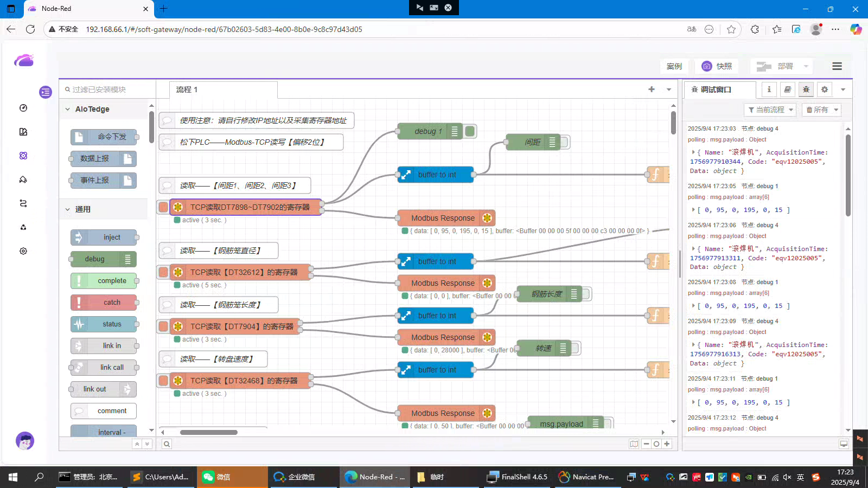The height and width of the screenshot is (488, 868).
Task: Toggle the 转速 debug node button
Action: coord(575,348)
